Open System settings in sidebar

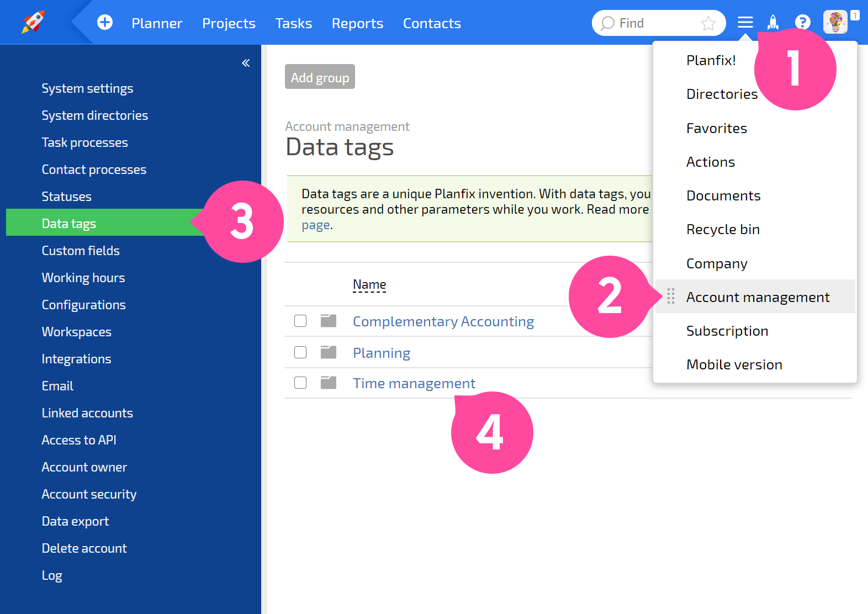[x=87, y=88]
